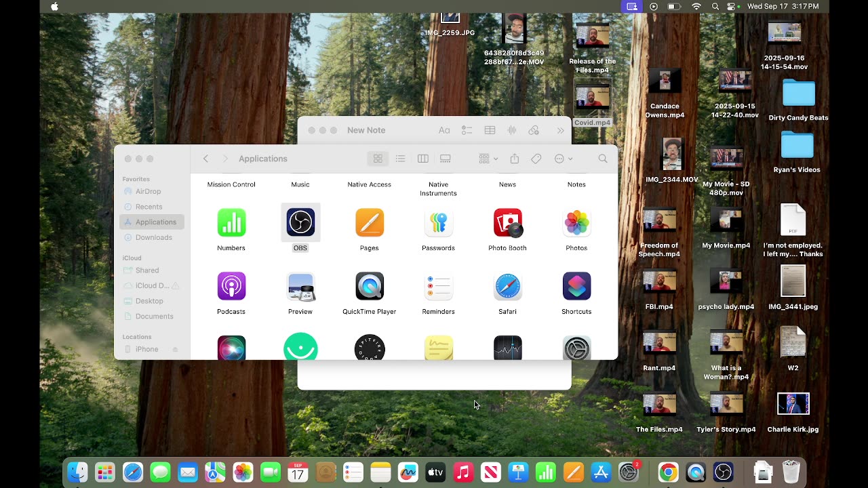Screen dimensions: 868x488
Task: Open QuickTime Player in Applications window
Action: [x=370, y=286]
